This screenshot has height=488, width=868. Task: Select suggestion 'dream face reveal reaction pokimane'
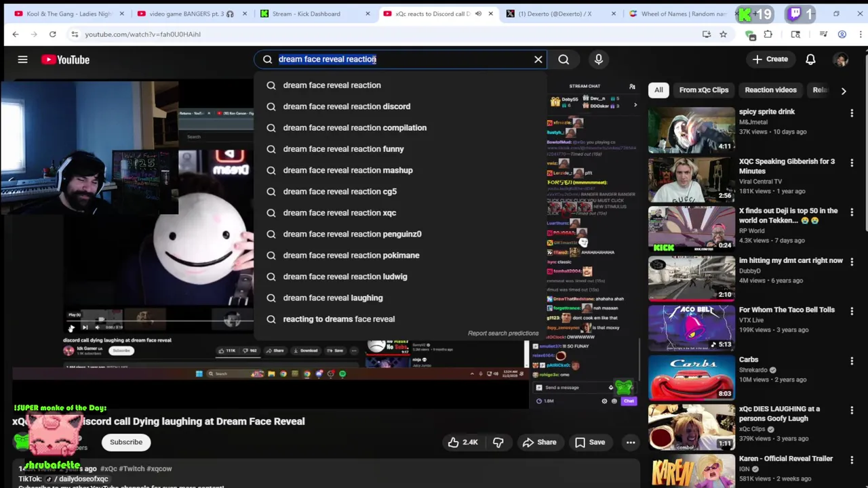400,255
